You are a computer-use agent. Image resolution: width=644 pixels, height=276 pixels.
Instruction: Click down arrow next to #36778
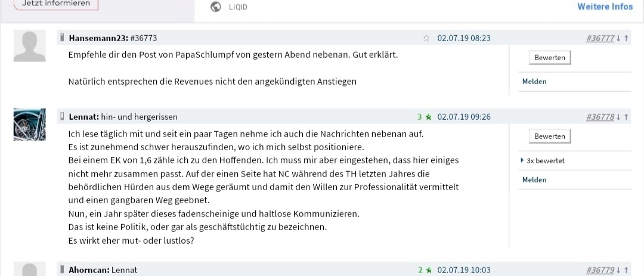[x=618, y=117]
